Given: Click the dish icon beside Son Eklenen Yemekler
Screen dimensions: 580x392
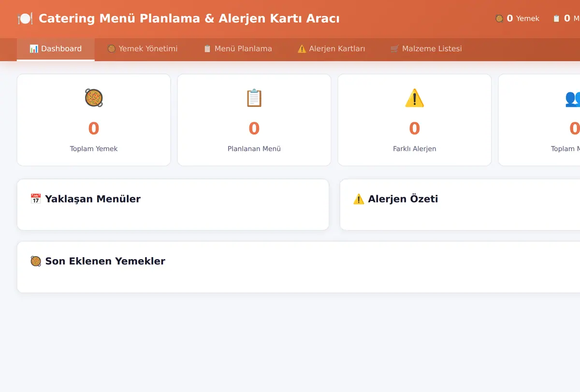Looking at the screenshot, I should click(x=36, y=261).
